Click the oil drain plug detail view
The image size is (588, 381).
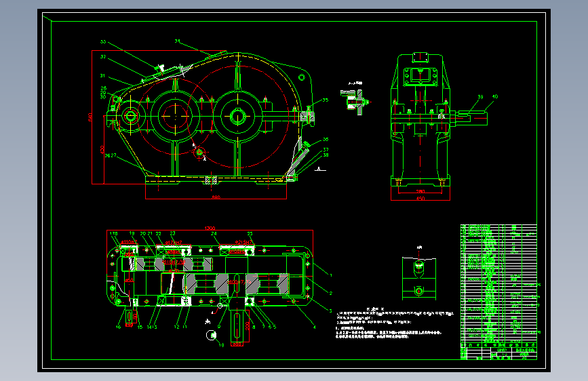coord(419,278)
